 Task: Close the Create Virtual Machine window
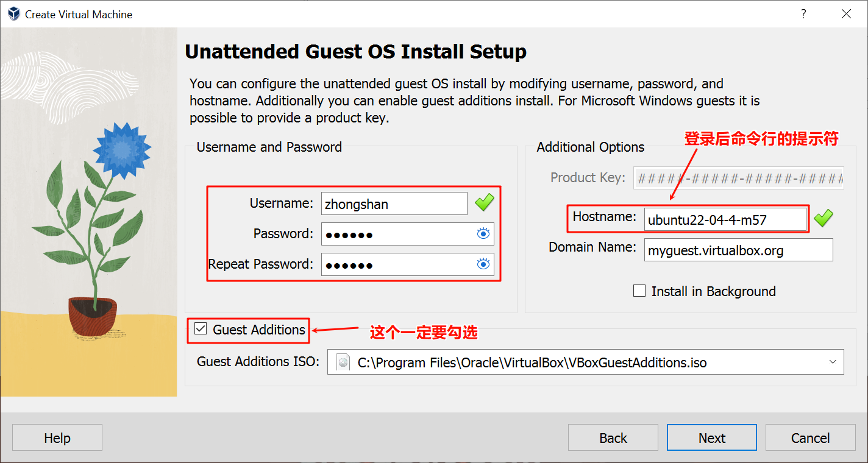tap(846, 14)
